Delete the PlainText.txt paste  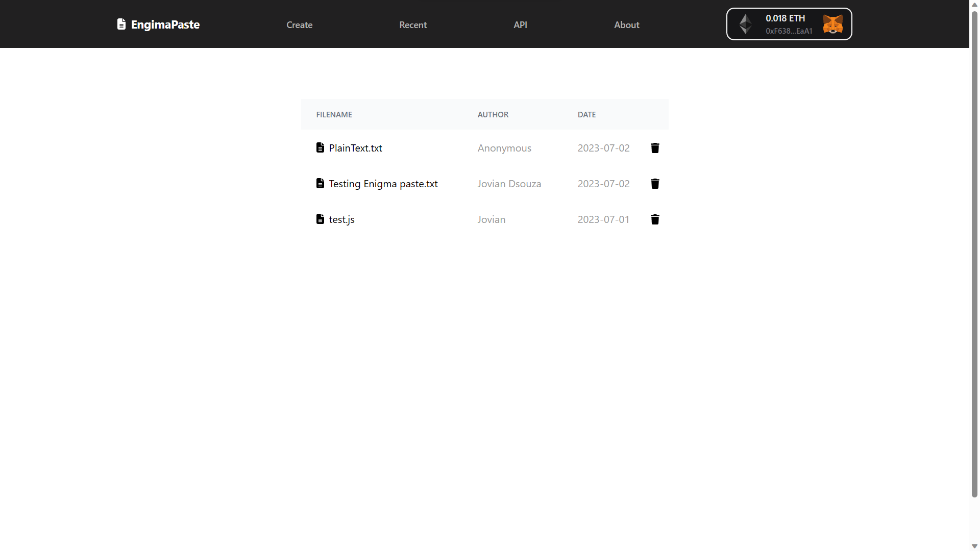coord(655,148)
